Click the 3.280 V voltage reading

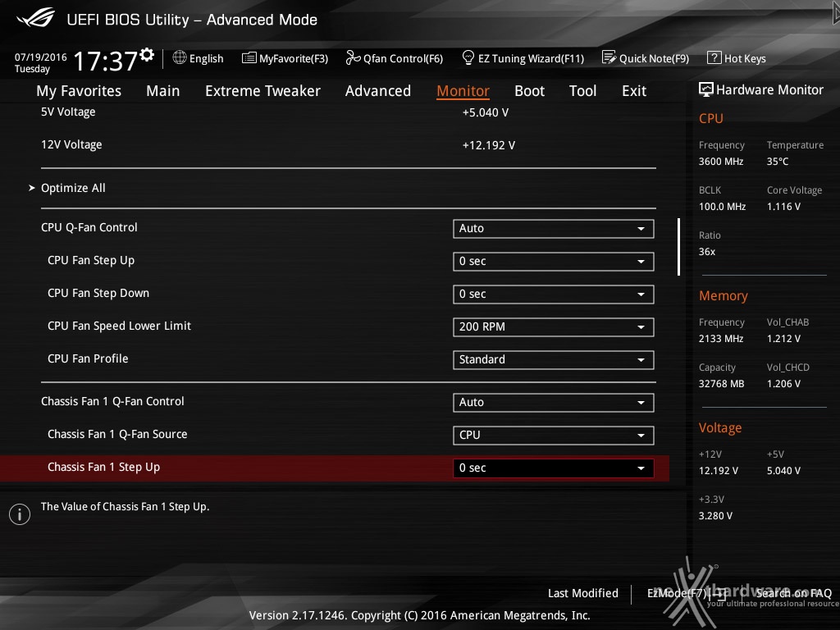point(715,515)
